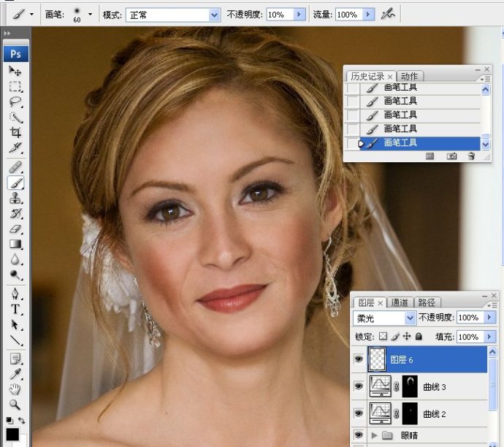Select the Pen tool
Viewport: 504px width, 447px height.
15,294
